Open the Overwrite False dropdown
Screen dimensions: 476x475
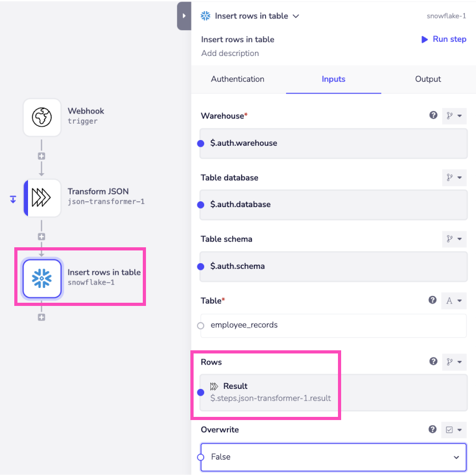coord(333,457)
